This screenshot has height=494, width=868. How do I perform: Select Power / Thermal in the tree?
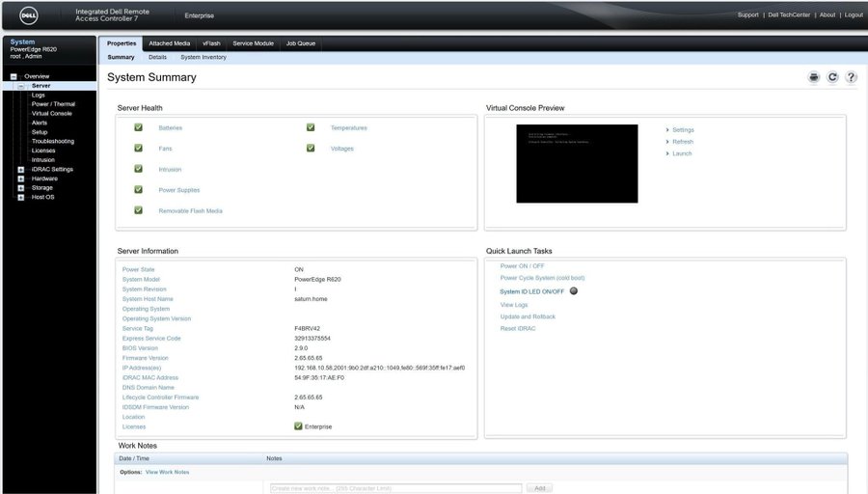click(x=53, y=104)
